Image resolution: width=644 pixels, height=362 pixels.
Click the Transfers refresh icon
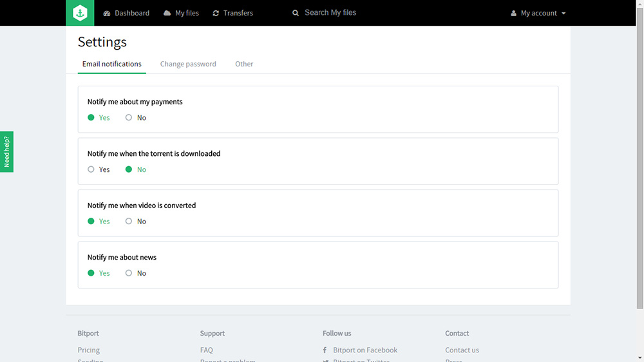click(216, 13)
